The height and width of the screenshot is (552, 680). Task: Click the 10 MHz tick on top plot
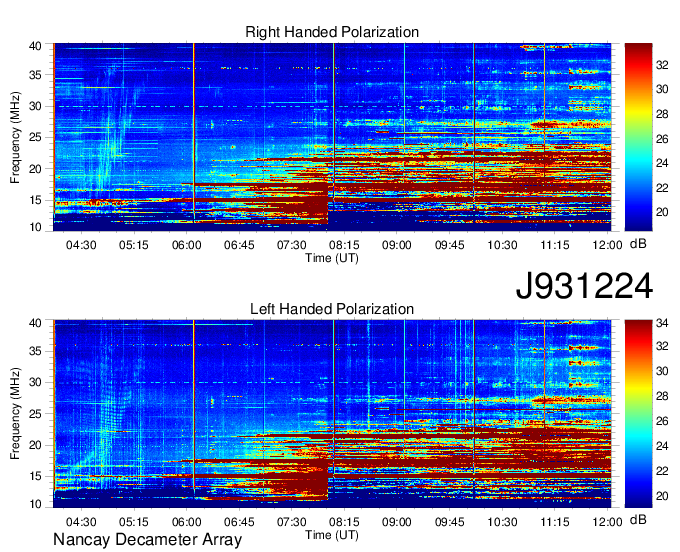pyautogui.click(x=35, y=227)
